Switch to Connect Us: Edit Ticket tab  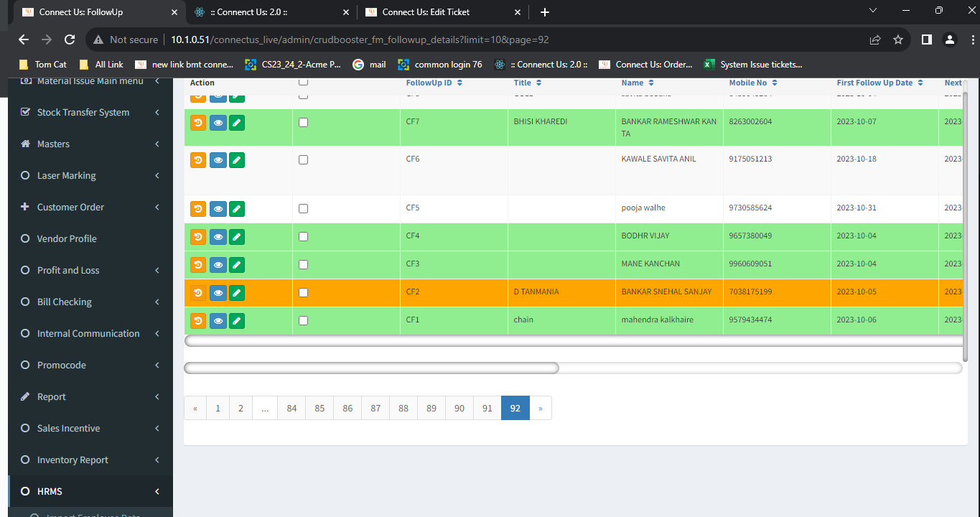tap(442, 12)
